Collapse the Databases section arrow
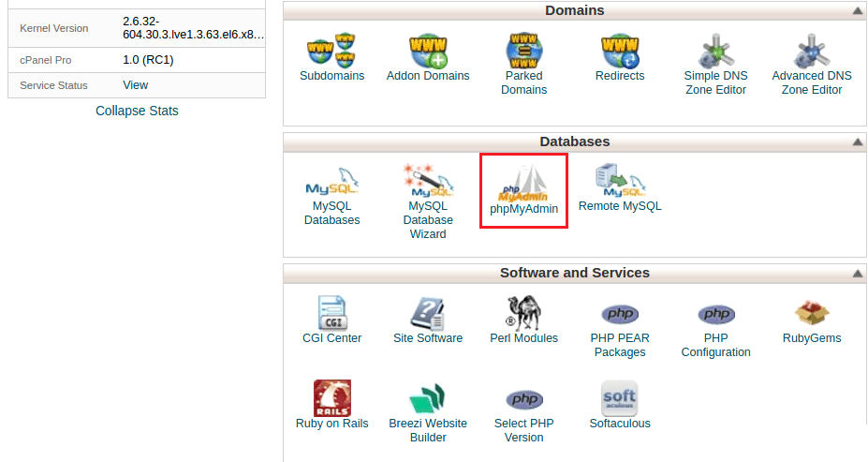Screen dimensions: 868x462 (x=857, y=142)
